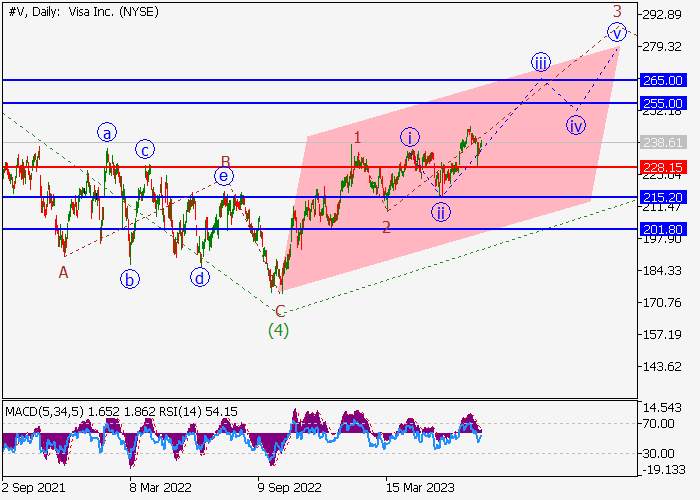Click the circled wave 'v' marker

[617, 33]
